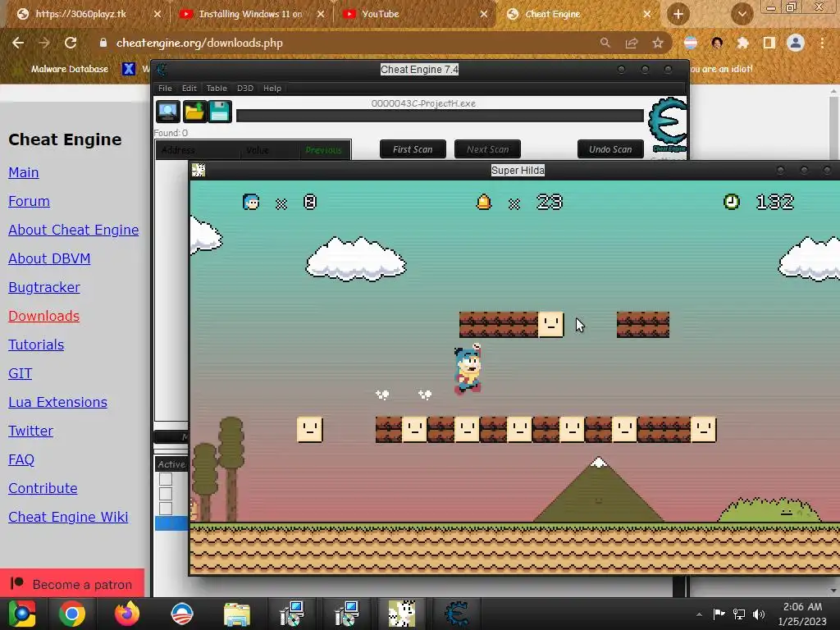This screenshot has height=630, width=840.
Task: Click the Cheat Engine scan progress bar
Action: [440, 116]
